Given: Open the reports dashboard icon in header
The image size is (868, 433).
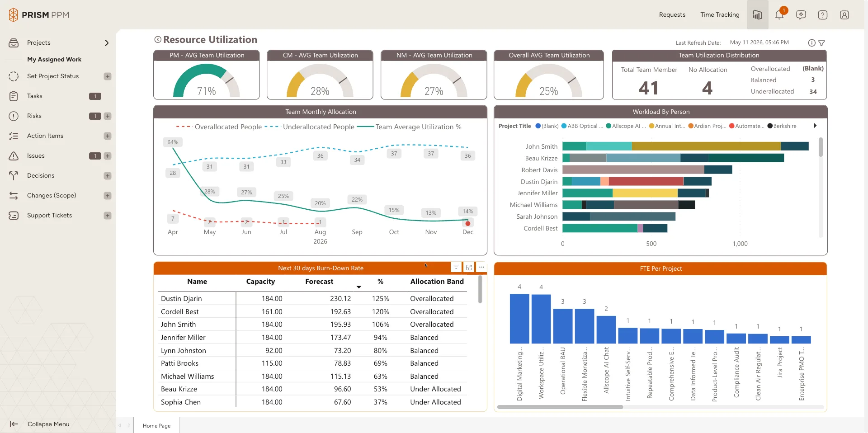Looking at the screenshot, I should pyautogui.click(x=758, y=15).
